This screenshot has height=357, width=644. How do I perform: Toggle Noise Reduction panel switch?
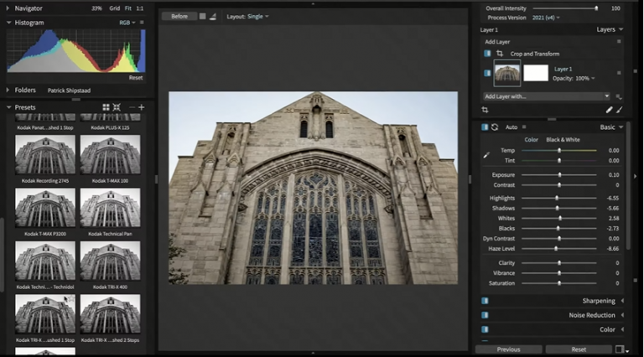click(x=485, y=315)
